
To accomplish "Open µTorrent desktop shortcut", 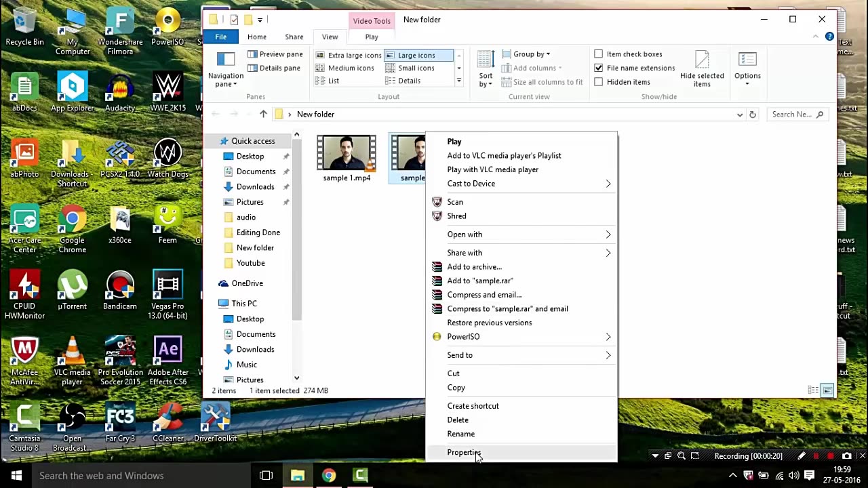I will click(x=72, y=291).
